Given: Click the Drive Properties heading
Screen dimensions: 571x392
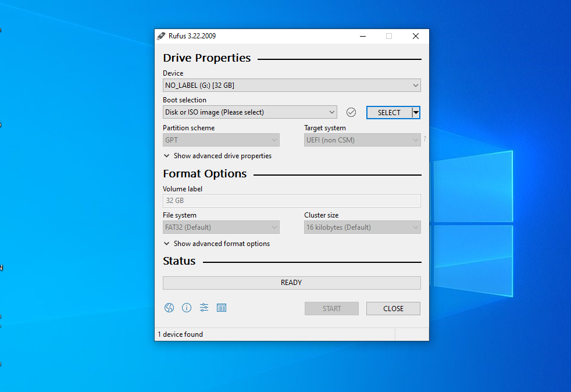Looking at the screenshot, I should [207, 58].
